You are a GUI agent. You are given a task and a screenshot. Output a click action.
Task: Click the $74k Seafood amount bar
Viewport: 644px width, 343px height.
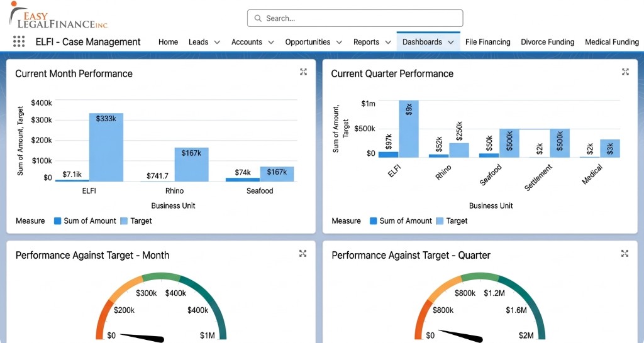(243, 180)
